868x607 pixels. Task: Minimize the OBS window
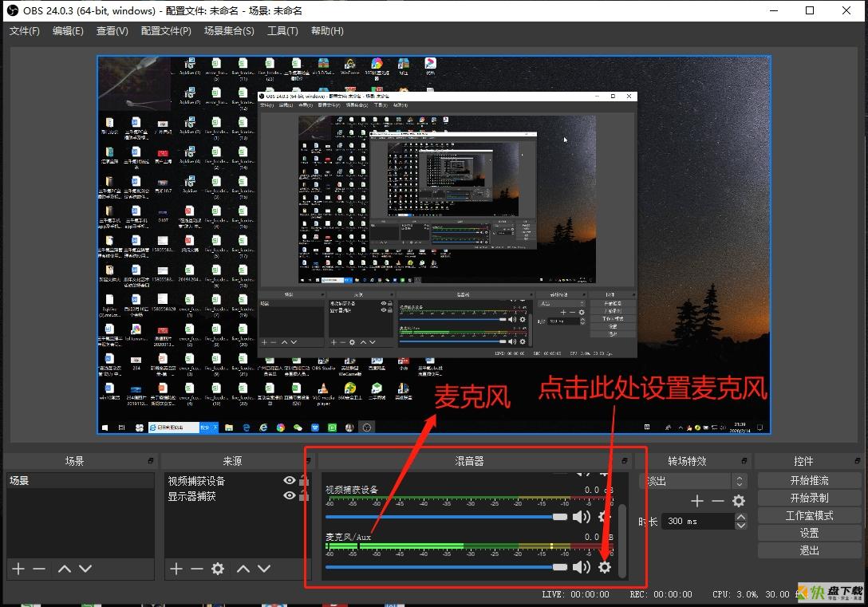[774, 10]
